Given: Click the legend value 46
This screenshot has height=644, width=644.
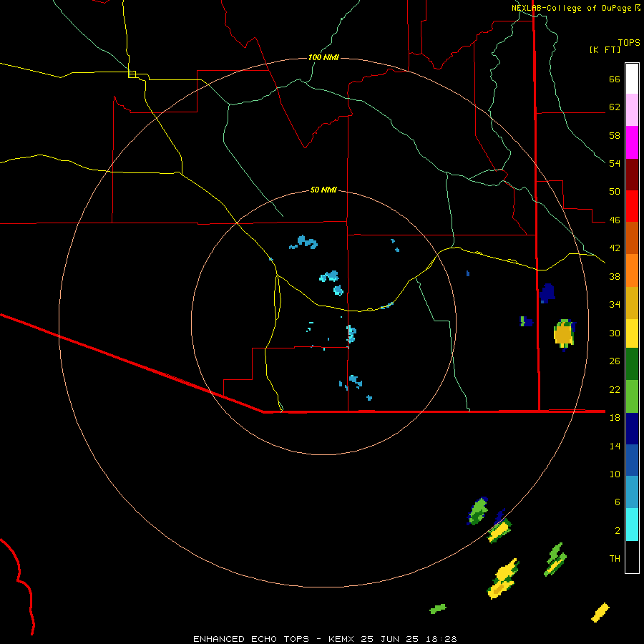Looking at the screenshot, I should click(615, 220).
